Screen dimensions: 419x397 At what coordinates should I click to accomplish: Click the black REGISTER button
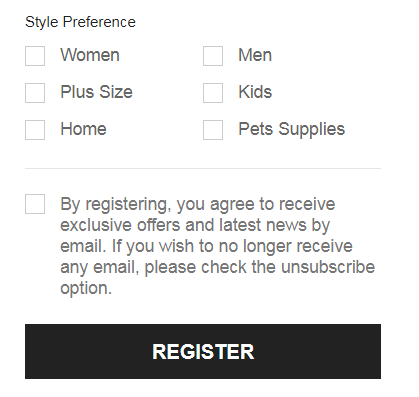pyautogui.click(x=203, y=351)
